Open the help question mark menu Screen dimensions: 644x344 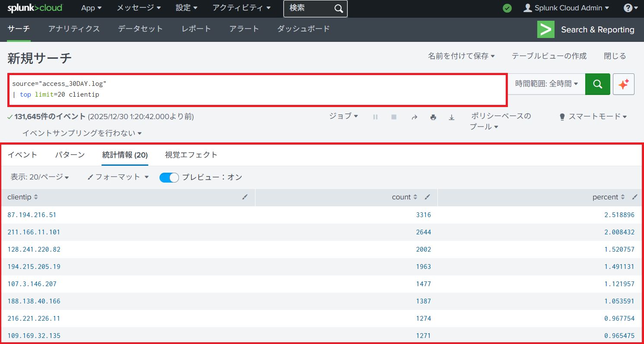(631, 8)
